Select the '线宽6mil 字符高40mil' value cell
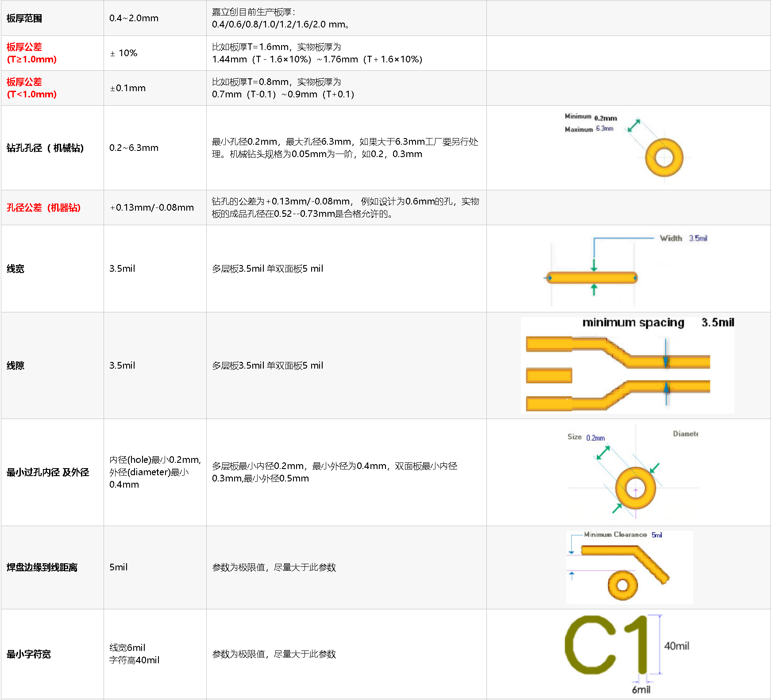Image resolution: width=771 pixels, height=700 pixels. click(x=155, y=654)
